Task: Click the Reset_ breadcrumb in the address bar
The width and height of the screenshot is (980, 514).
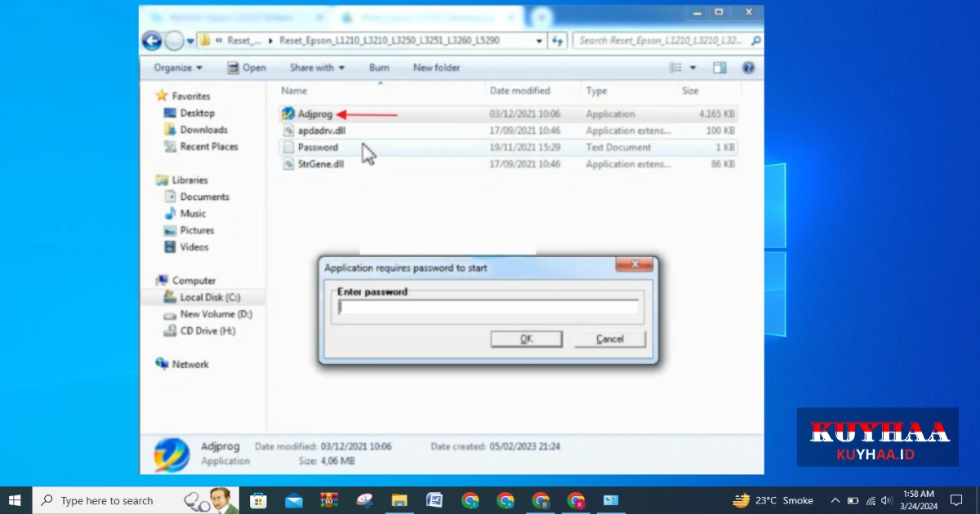Action: pos(244,40)
